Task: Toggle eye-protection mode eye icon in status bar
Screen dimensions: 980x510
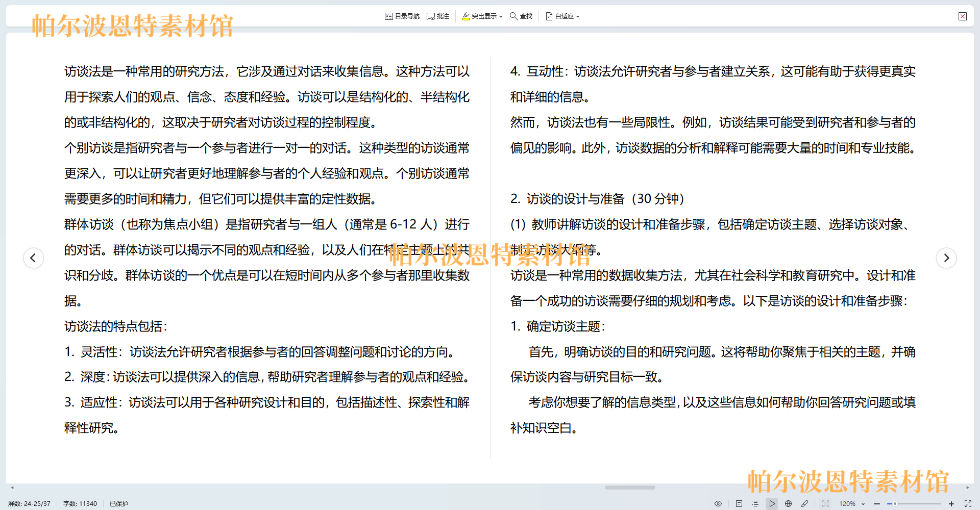Action: pyautogui.click(x=718, y=503)
